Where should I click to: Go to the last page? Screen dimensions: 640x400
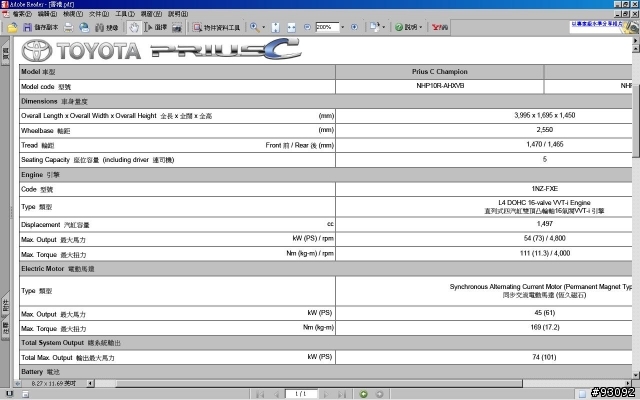coord(342,394)
